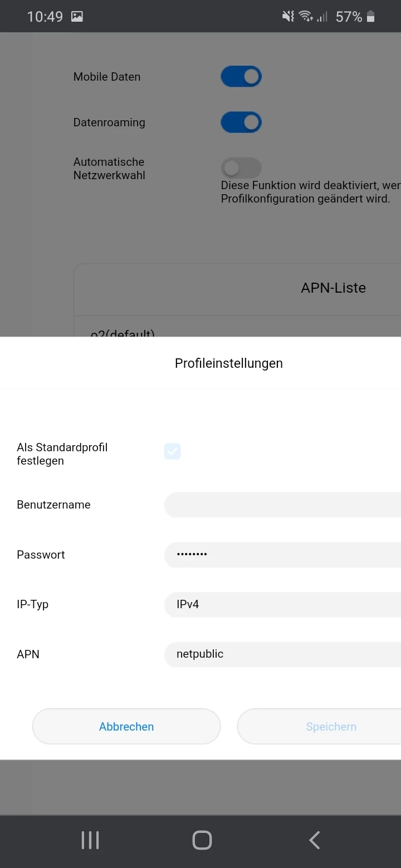Tap the image notification icon in status bar
Screen dimensions: 401x868
77,17
